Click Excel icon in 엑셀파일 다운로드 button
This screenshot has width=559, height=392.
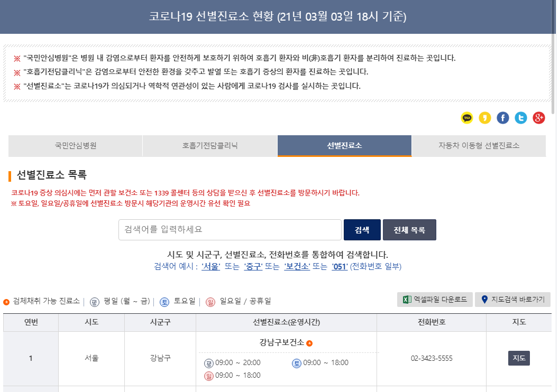click(x=407, y=300)
